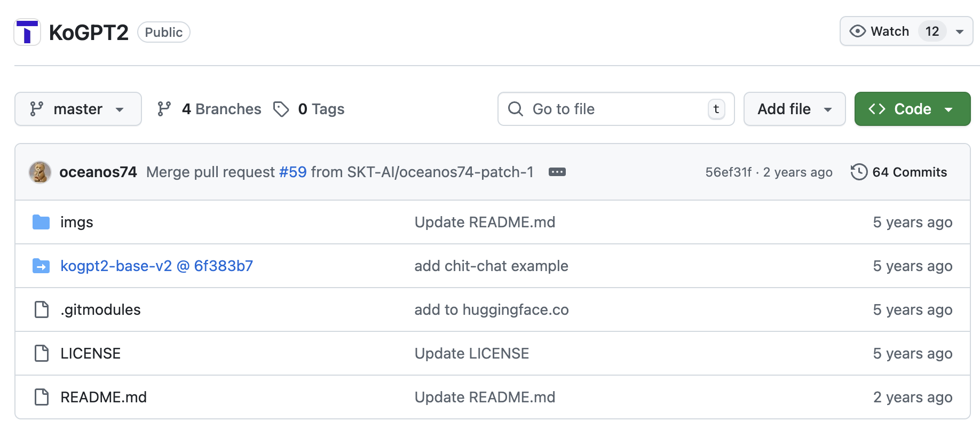
Task: Click the tag icon beside 0 Tags
Action: [281, 109]
